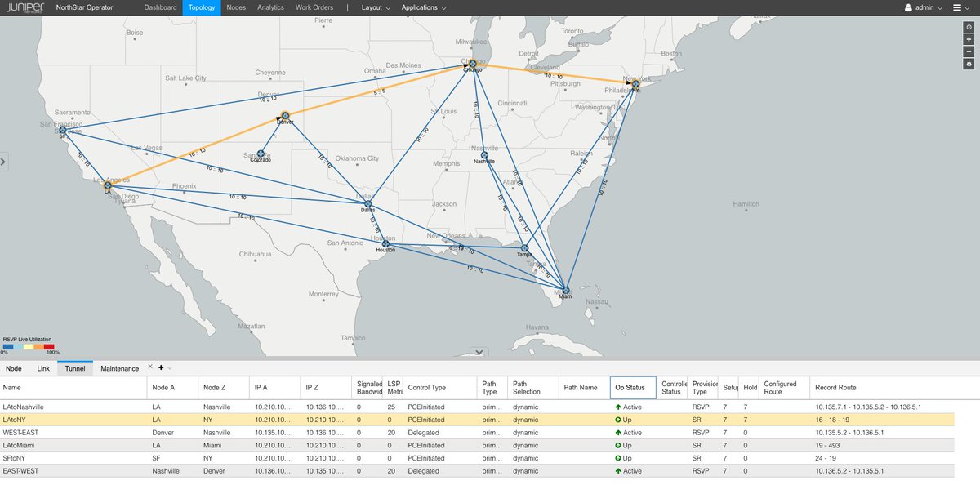This screenshot has height=485, width=980.
Task: Click Up status icon for LAtoNY
Action: click(618, 419)
